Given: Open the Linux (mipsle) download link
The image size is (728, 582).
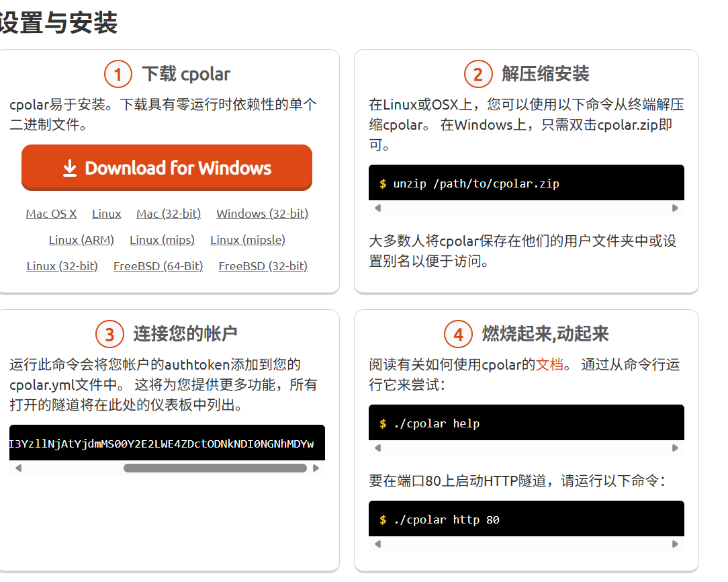Looking at the screenshot, I should pos(248,240).
